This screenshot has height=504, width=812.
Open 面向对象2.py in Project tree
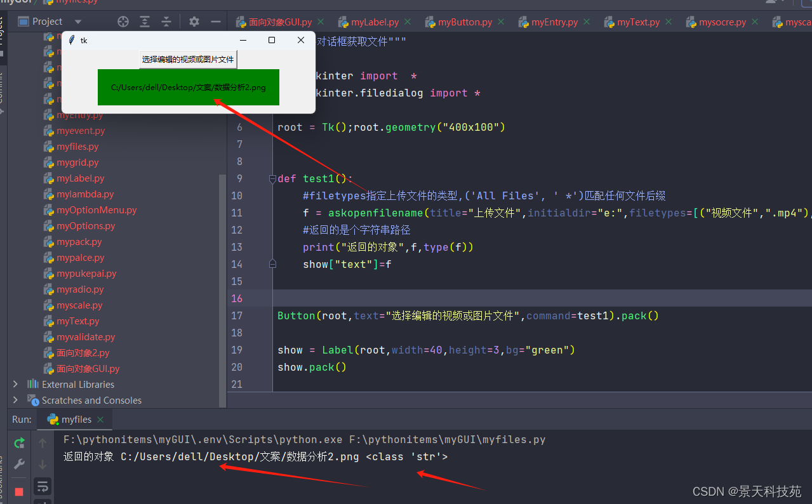click(83, 353)
